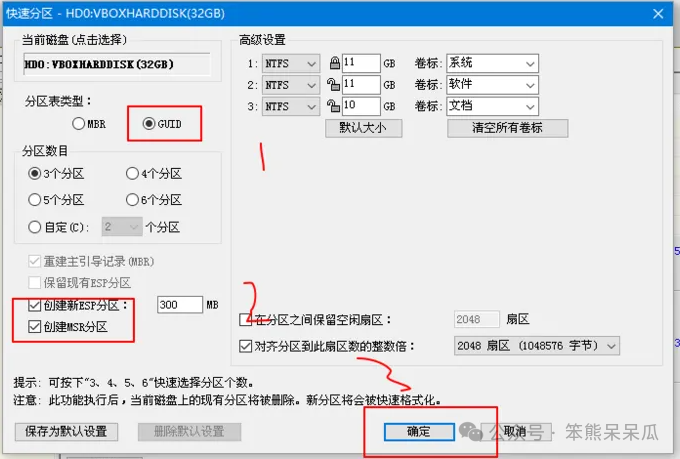
Task: Click the partition 3 size field
Action: click(361, 106)
